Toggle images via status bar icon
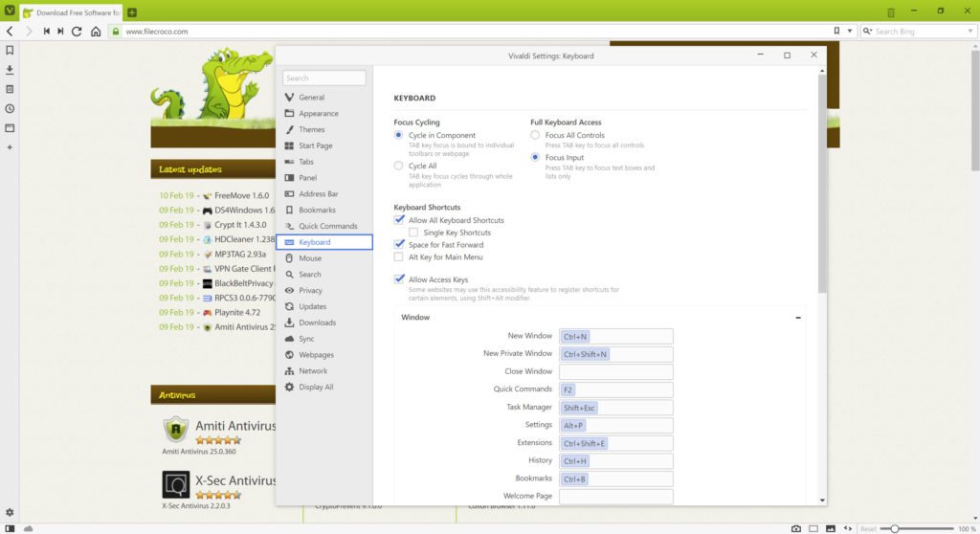Screen dimensions: 980x534 pos(830,528)
